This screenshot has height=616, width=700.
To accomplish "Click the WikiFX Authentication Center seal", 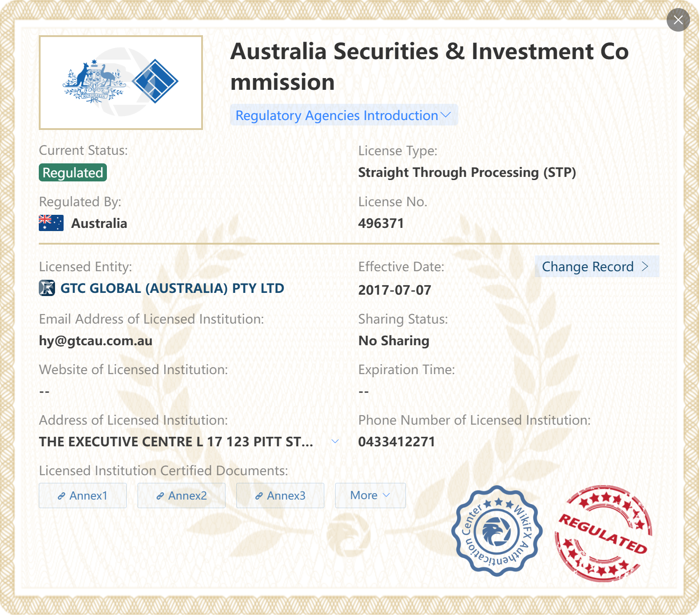I will point(497,531).
